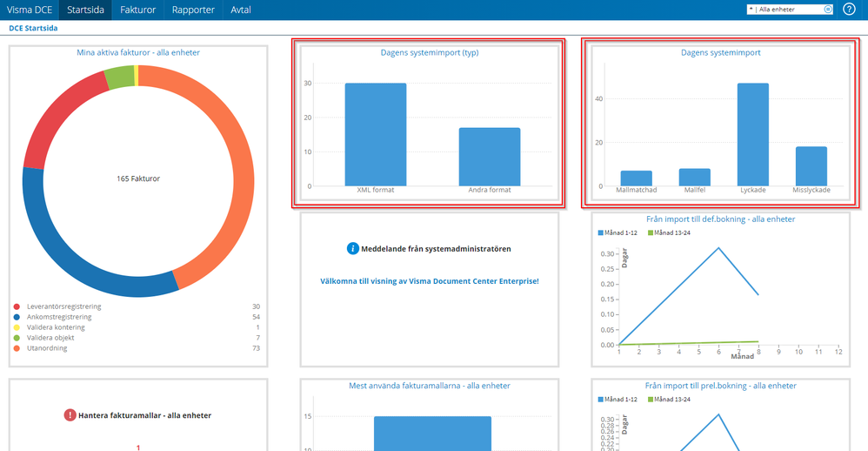Image resolution: width=868 pixels, height=451 pixels.
Task: Click the Misslyckade bar
Action: [811, 166]
